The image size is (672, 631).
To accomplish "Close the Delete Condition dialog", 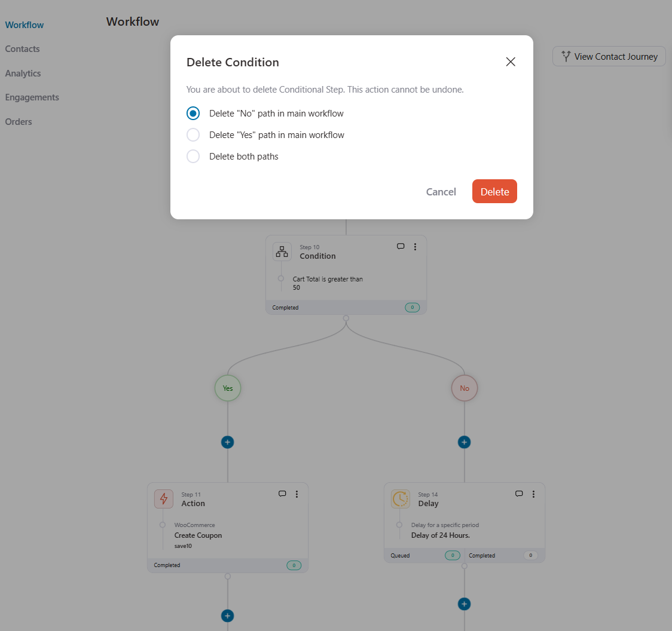I will pos(510,62).
